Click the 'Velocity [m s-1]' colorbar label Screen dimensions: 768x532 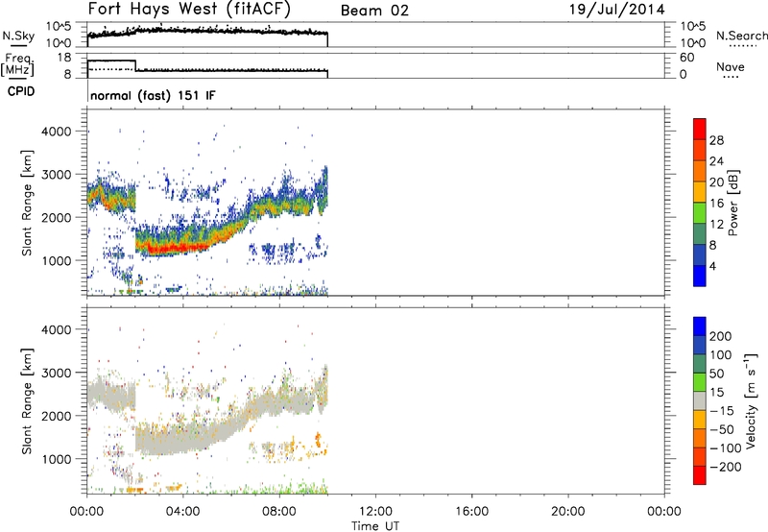750,400
